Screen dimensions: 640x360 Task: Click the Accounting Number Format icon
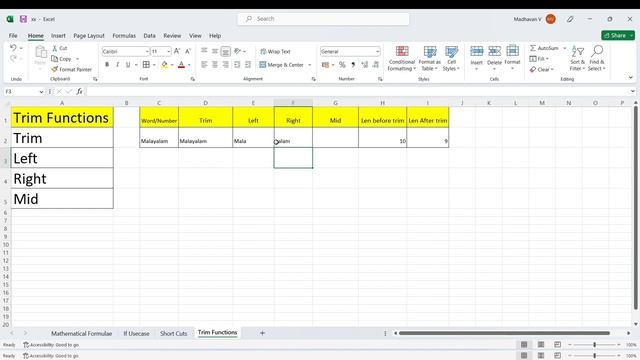(x=325, y=64)
